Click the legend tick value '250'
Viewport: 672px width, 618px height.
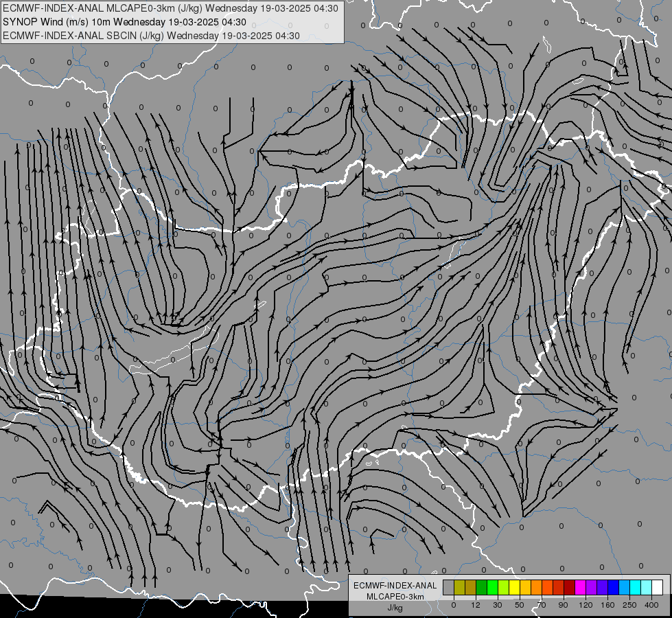click(629, 605)
